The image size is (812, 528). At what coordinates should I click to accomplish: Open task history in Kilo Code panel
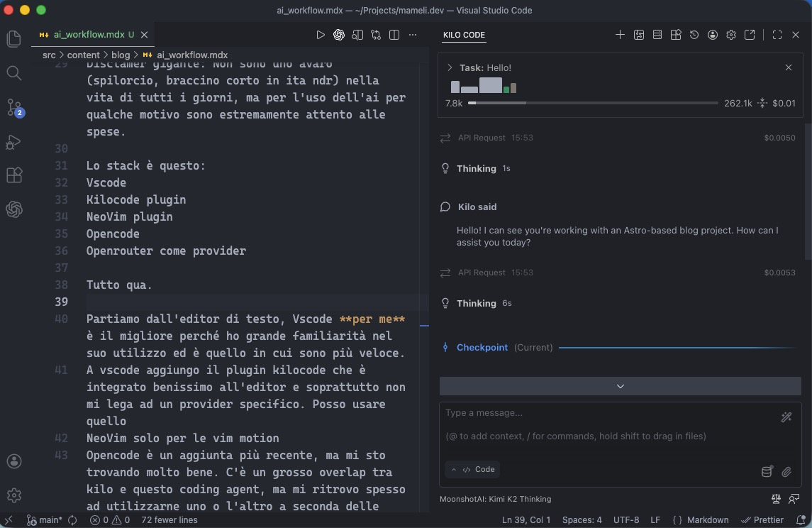(x=694, y=34)
